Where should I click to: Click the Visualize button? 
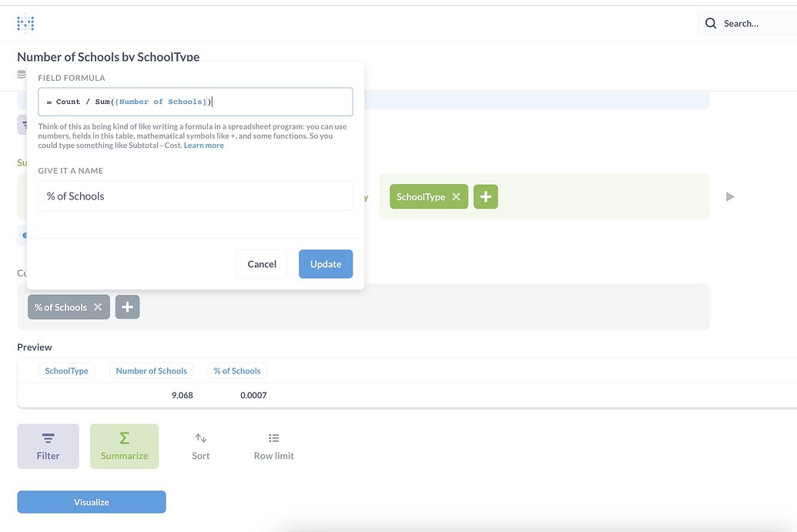point(91,501)
